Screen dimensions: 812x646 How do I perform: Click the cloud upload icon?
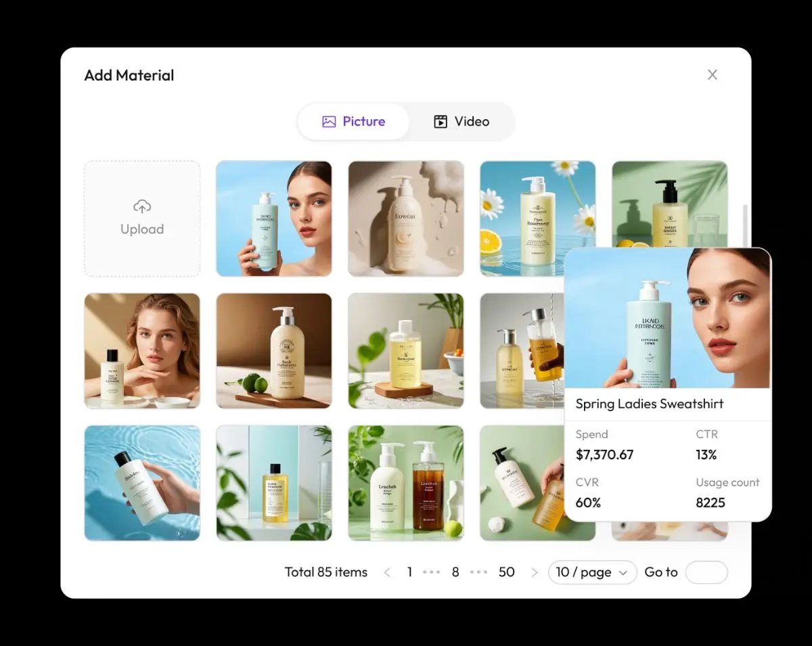[x=142, y=206]
